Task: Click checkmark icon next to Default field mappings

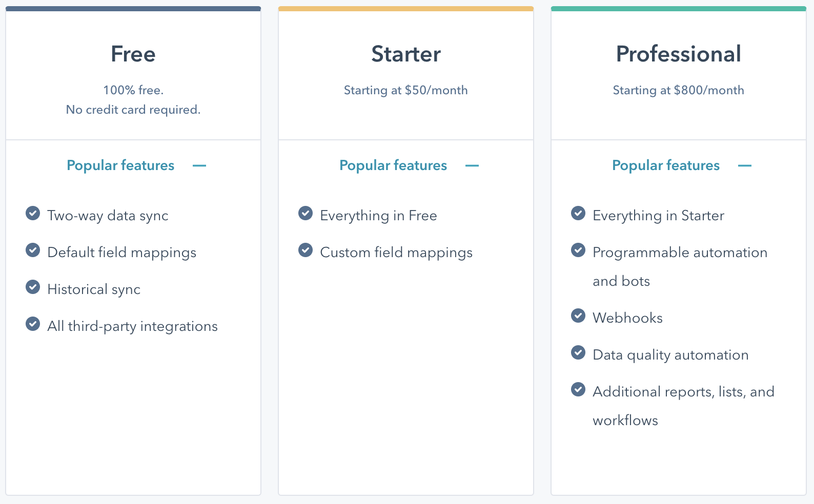Action: click(33, 250)
